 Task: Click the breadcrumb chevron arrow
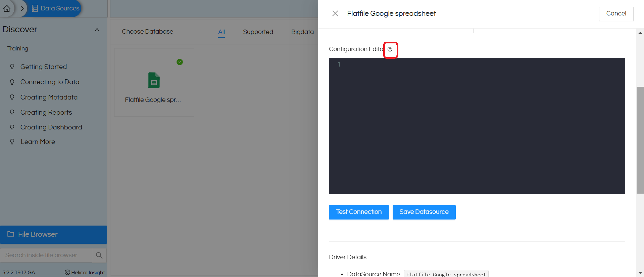[x=22, y=8]
